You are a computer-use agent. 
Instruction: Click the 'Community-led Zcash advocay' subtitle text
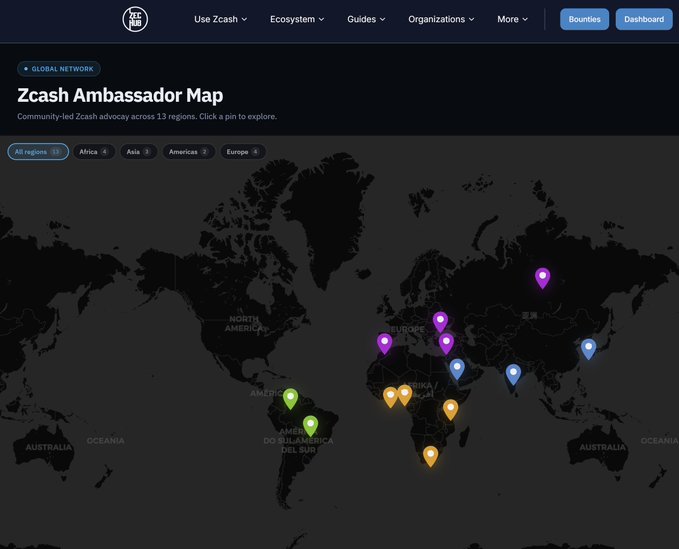click(x=147, y=116)
